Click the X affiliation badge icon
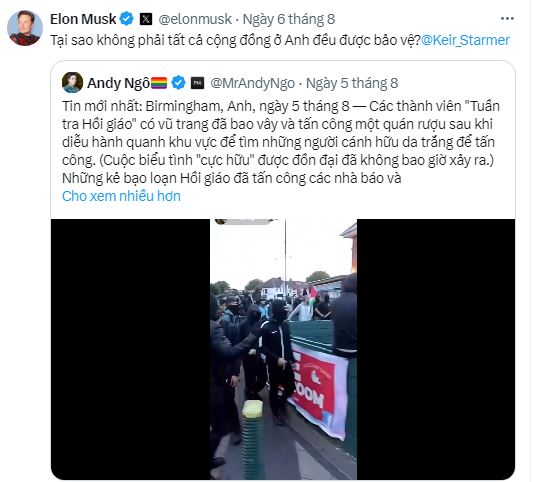Screen dimensions: 533x482 coord(146,19)
